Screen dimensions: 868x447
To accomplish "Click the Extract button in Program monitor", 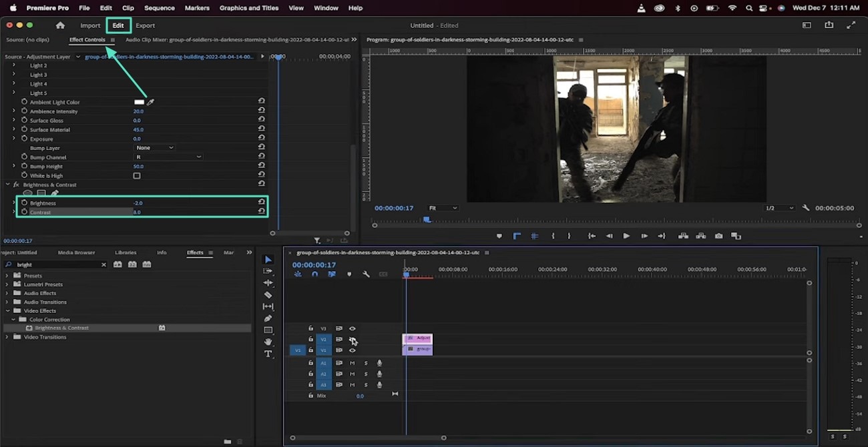I will tap(700, 236).
